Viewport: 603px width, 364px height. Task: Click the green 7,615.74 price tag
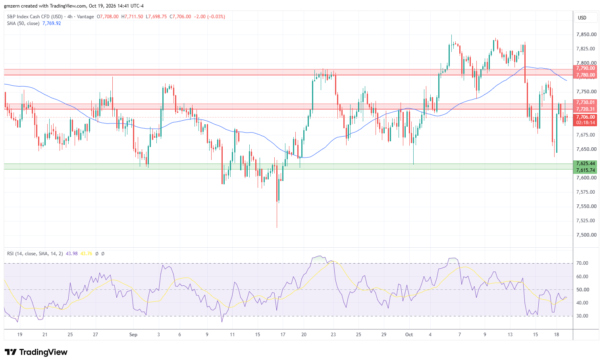click(x=586, y=170)
